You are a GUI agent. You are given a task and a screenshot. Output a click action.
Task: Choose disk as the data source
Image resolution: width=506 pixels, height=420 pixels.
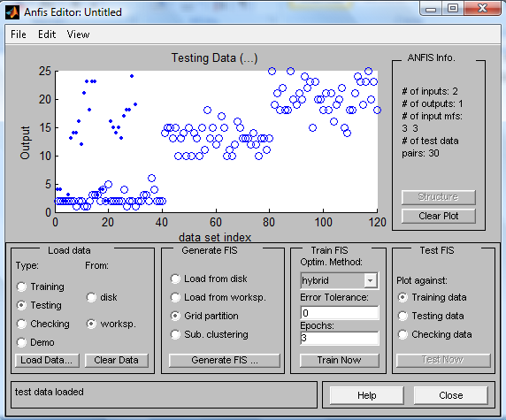point(91,297)
